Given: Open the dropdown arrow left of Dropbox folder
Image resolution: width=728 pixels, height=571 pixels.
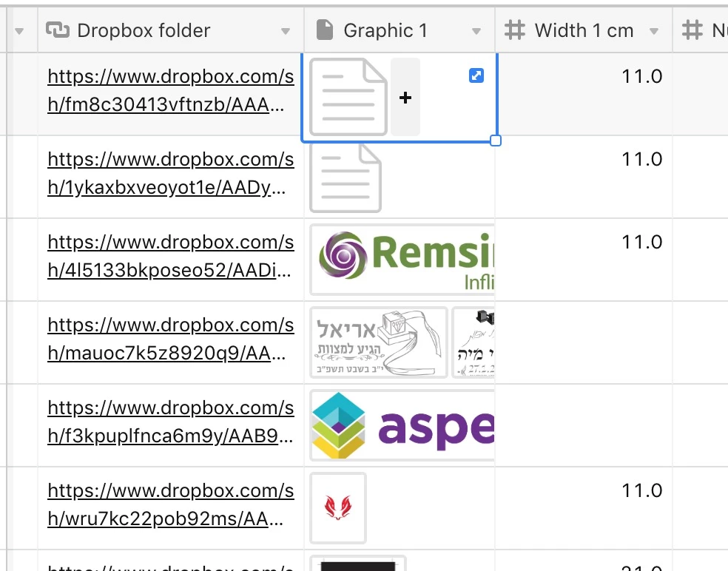Looking at the screenshot, I should [19, 31].
